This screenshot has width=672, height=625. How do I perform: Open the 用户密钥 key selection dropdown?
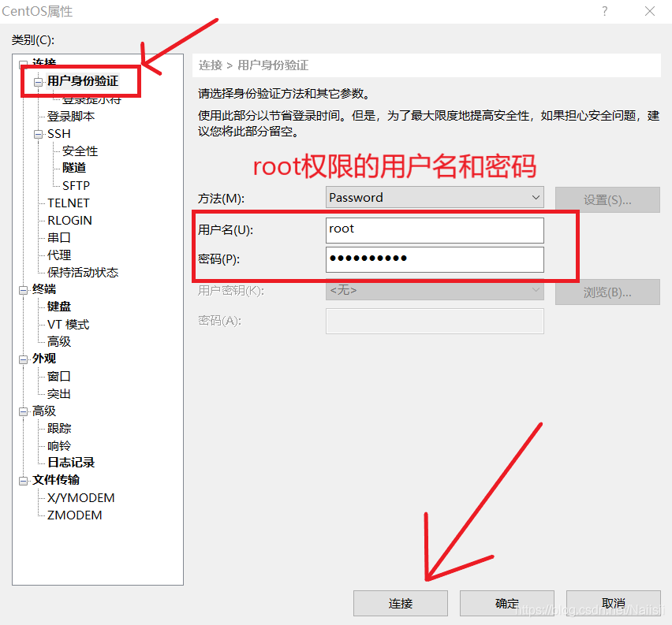[x=535, y=292]
